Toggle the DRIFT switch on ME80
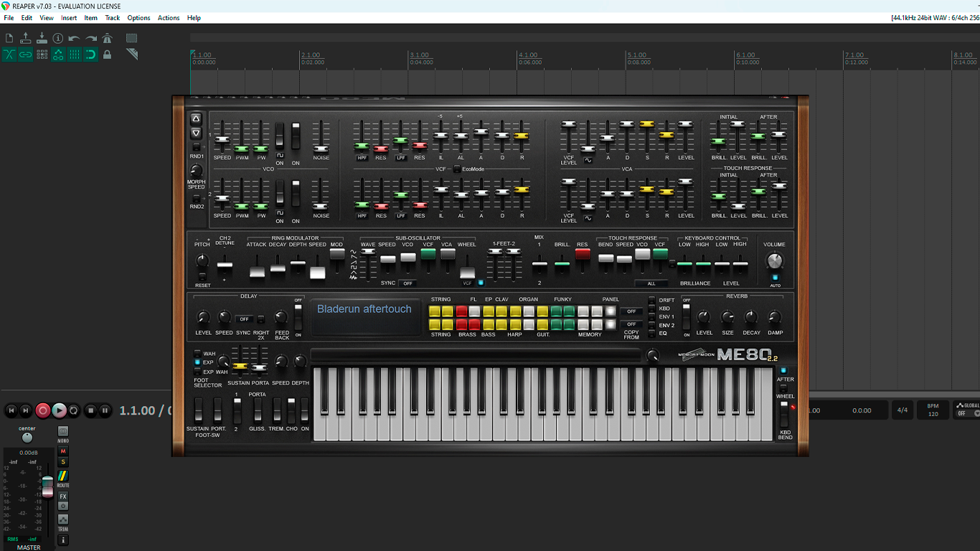The image size is (980, 551). click(x=651, y=300)
